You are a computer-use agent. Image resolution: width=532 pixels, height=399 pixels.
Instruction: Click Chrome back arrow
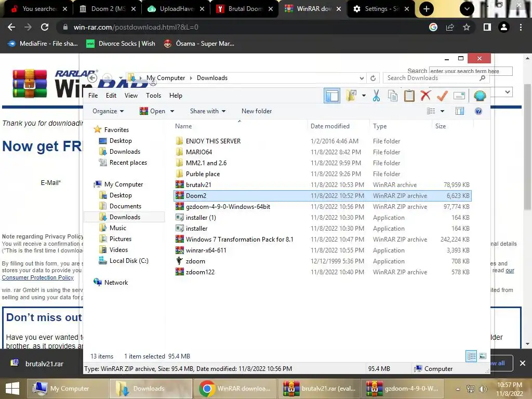click(x=11, y=27)
